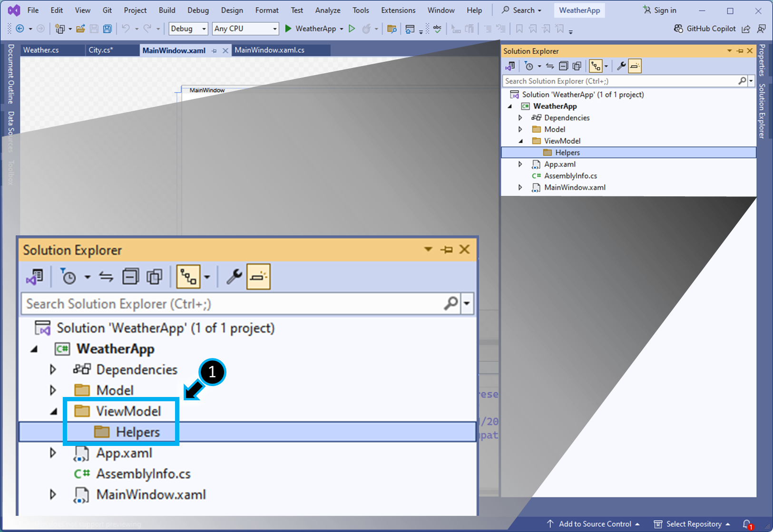Select AssemblyInfo.cs in docked Solution Explorer

(x=570, y=176)
